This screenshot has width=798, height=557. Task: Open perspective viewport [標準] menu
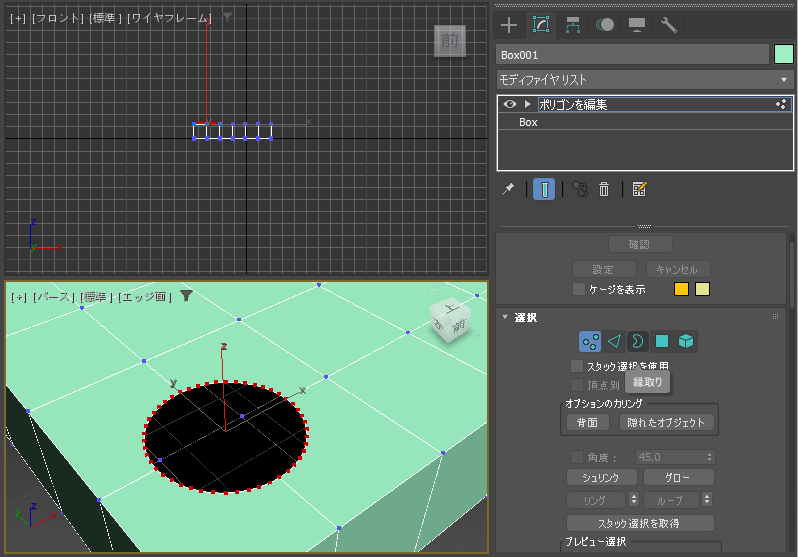click(x=96, y=297)
